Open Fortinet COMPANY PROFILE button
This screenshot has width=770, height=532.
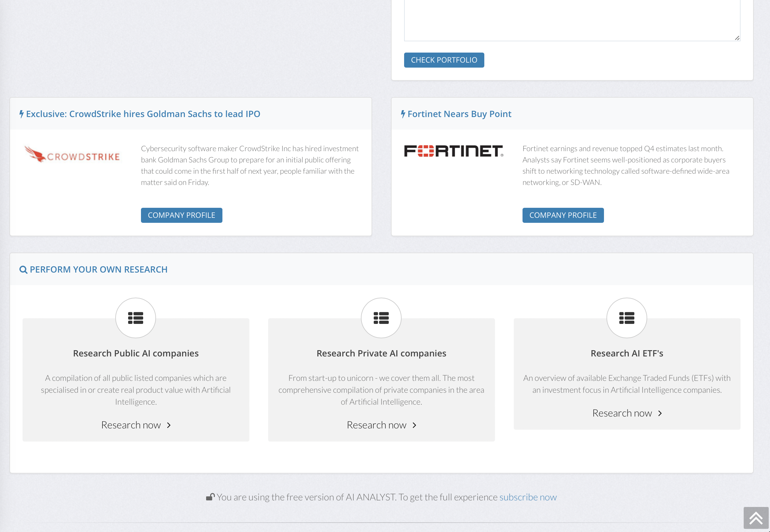click(563, 215)
